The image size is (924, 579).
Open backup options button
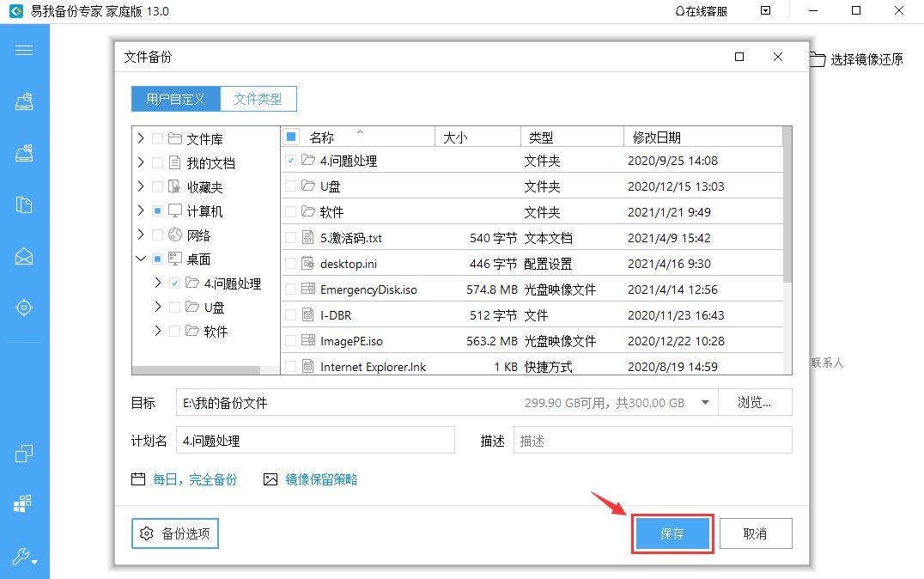click(x=175, y=533)
